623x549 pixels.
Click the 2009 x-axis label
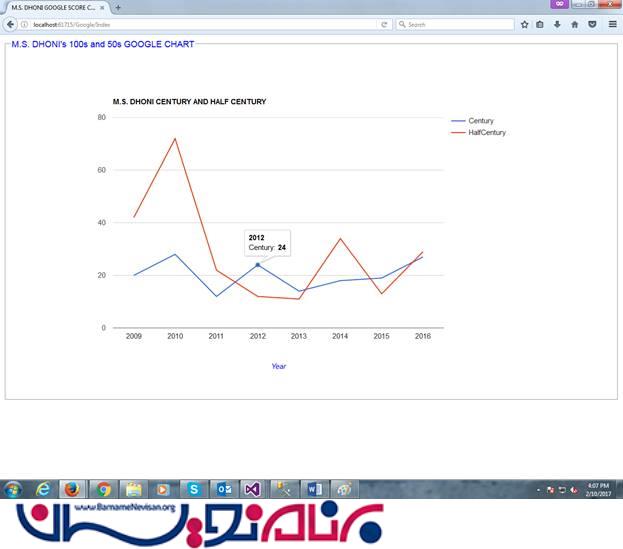pos(134,336)
